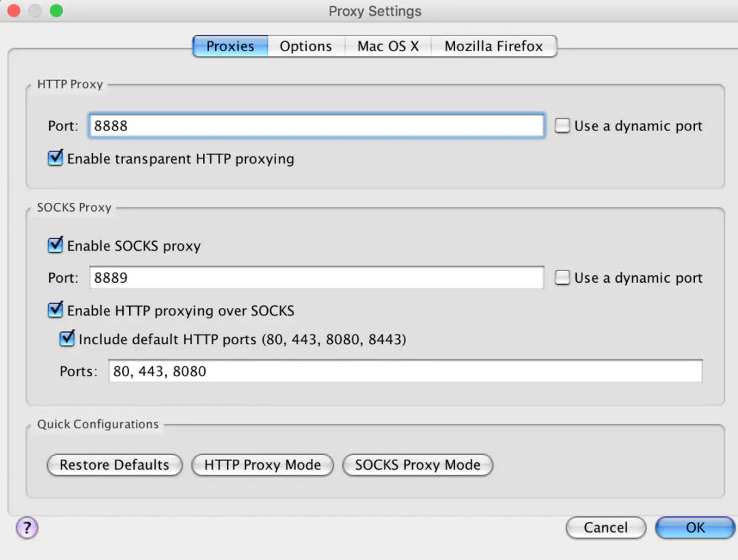Uncheck Include default HTTP ports option
Screen dimensions: 738x560
point(67,339)
